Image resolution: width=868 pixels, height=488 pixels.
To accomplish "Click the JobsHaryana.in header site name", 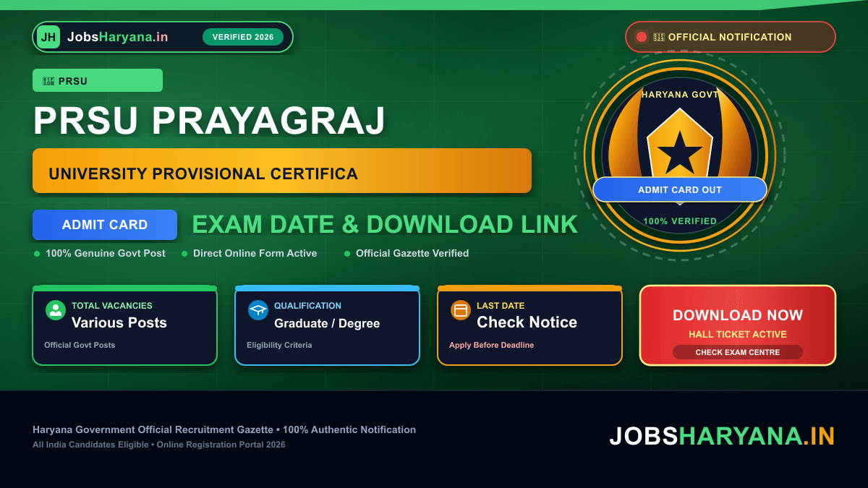I will tap(117, 37).
